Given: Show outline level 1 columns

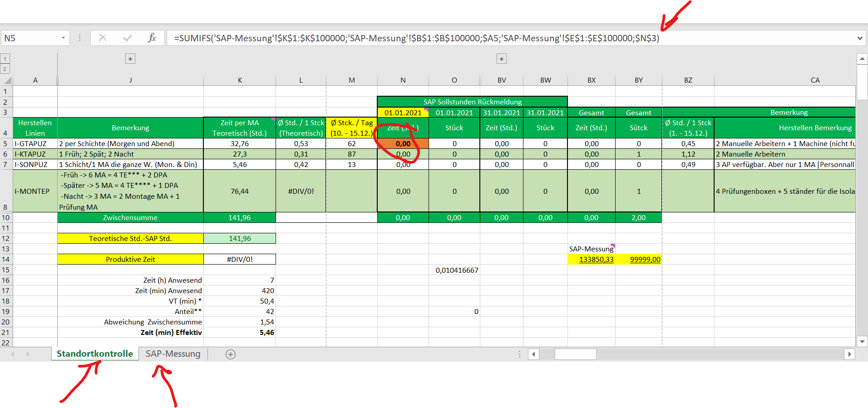Looking at the screenshot, I should pos(5,59).
